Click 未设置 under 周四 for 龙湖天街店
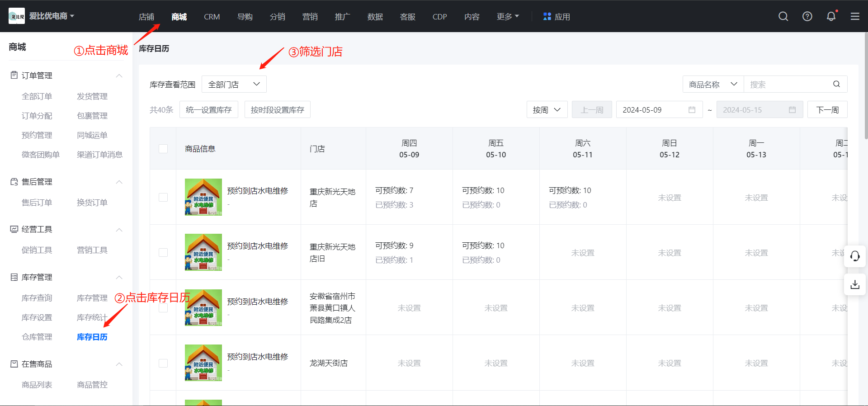The image size is (868, 406). (x=409, y=363)
